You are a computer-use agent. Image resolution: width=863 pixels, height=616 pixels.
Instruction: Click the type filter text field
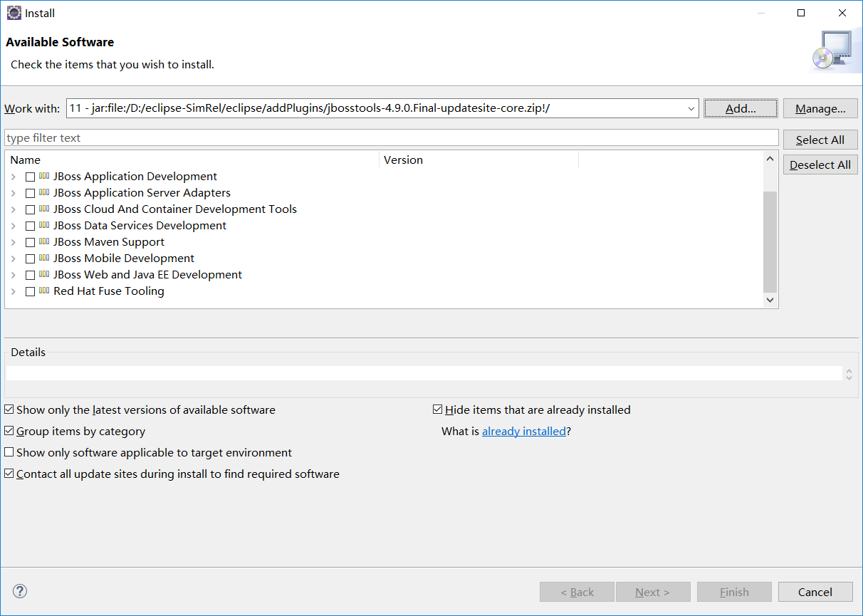[x=392, y=137]
